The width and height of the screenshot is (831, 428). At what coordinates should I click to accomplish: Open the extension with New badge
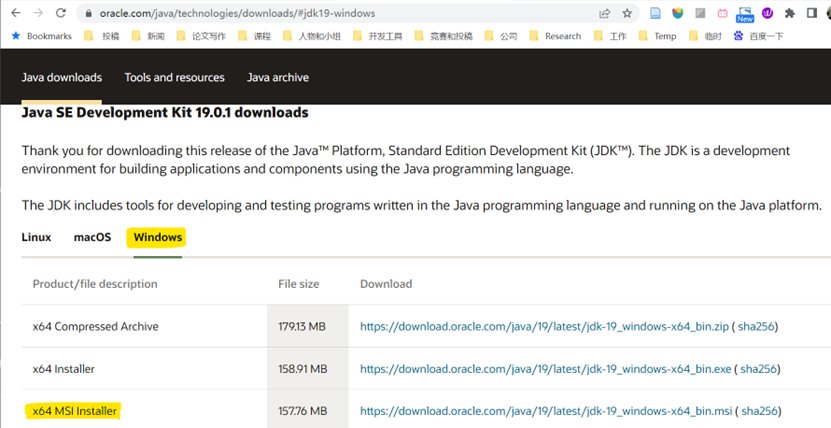745,14
